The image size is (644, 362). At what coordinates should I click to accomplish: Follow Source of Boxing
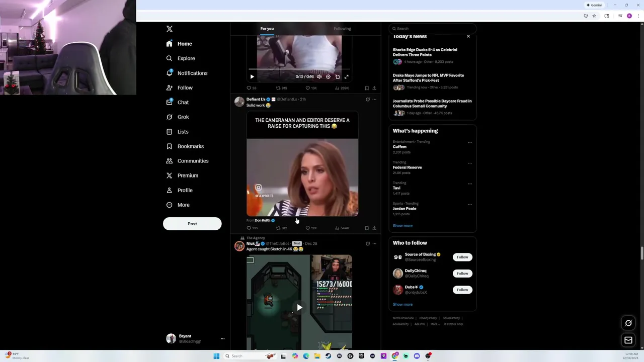(x=462, y=257)
